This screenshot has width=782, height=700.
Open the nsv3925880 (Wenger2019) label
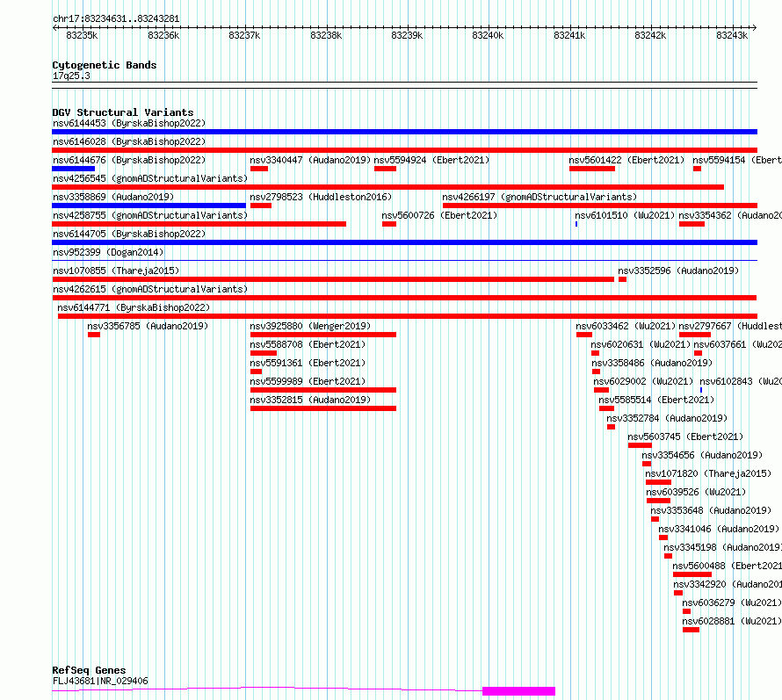[x=310, y=326]
